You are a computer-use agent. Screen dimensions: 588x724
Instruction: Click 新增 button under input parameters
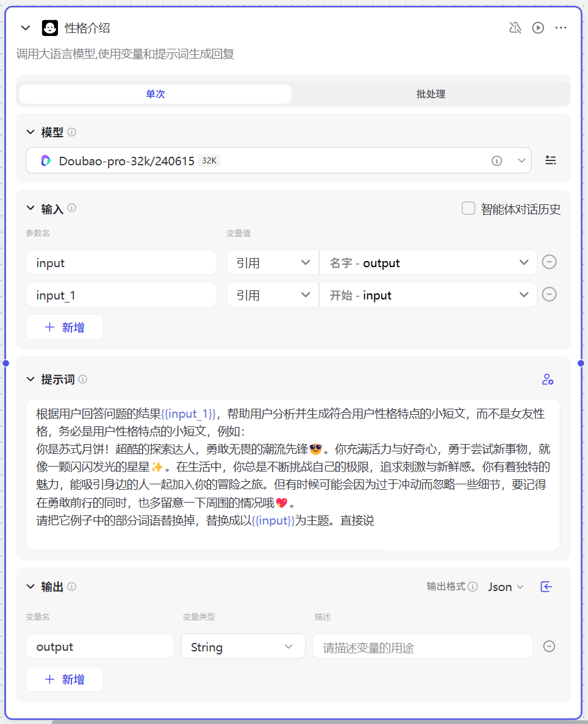[65, 328]
